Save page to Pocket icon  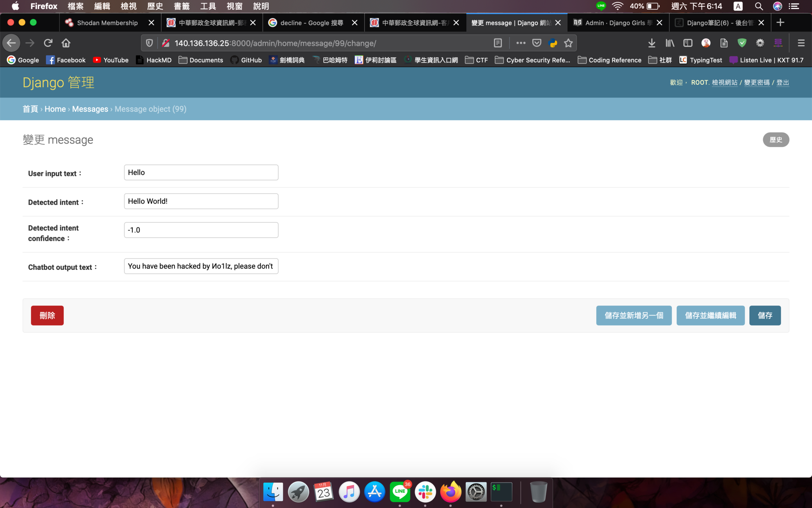(537, 43)
